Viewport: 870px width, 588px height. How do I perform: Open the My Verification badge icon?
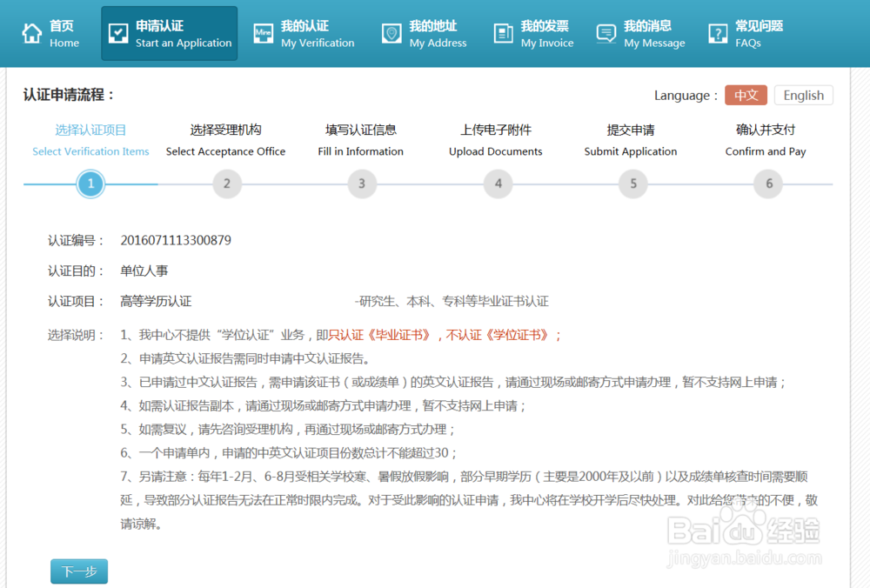coord(263,32)
